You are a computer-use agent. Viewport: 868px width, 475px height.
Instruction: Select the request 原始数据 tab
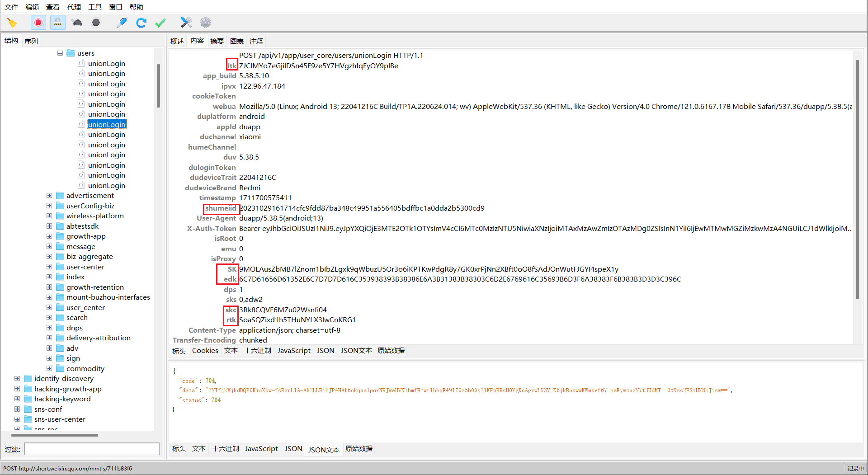click(391, 351)
